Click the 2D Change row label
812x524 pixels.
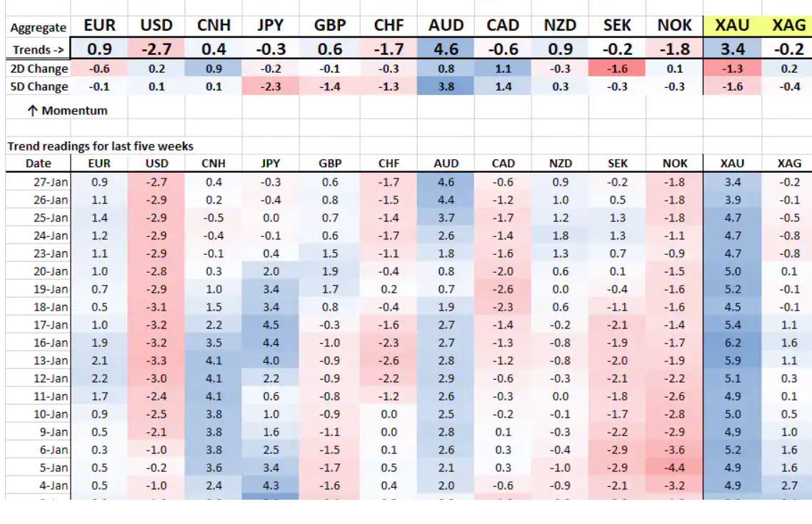pos(39,69)
